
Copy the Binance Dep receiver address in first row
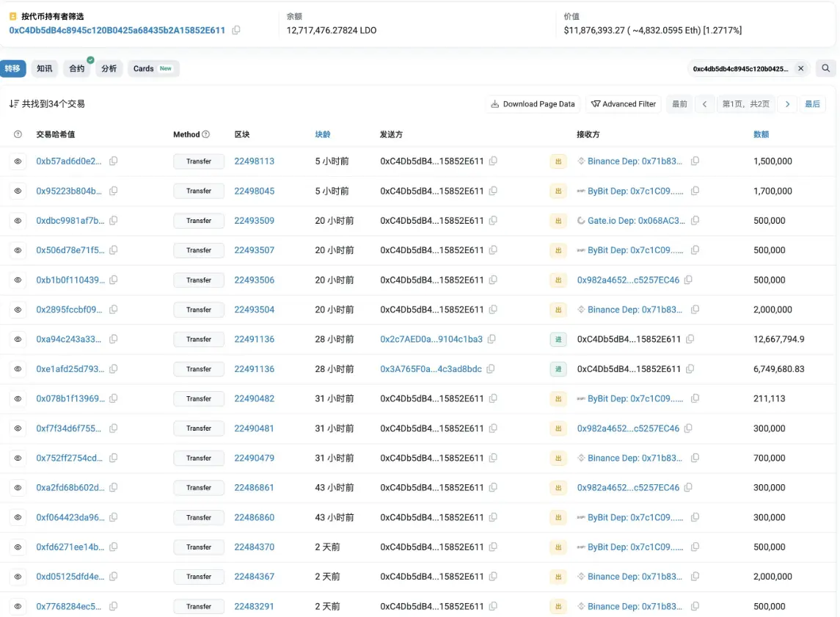(695, 161)
